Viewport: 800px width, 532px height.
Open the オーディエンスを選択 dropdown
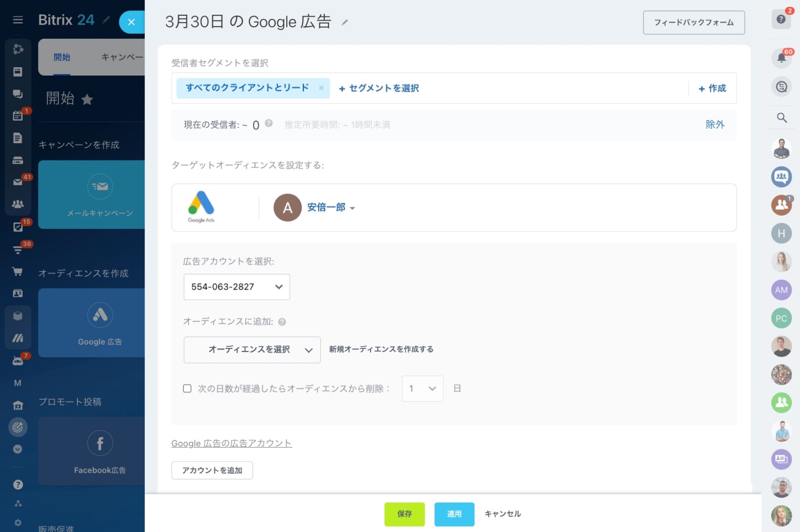click(252, 350)
